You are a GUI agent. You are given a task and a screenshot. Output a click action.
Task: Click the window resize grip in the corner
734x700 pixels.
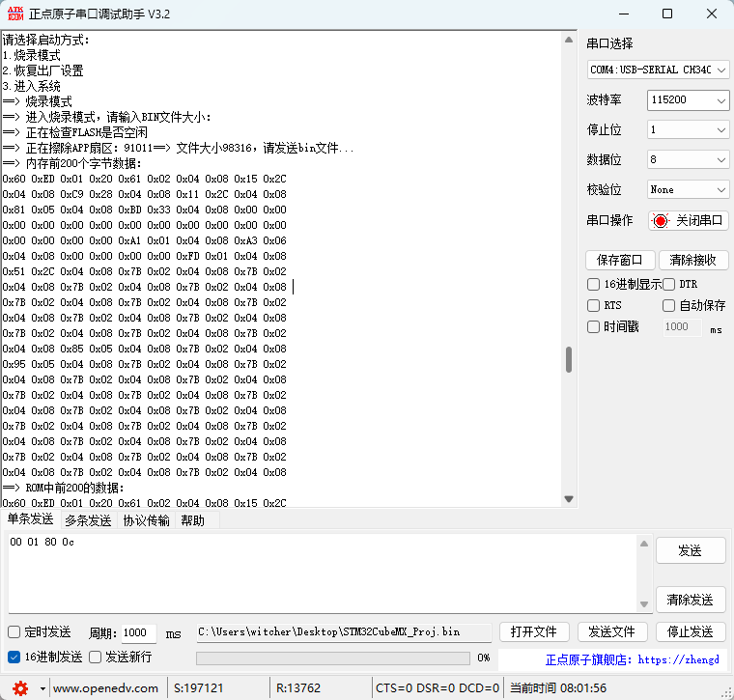(728, 694)
